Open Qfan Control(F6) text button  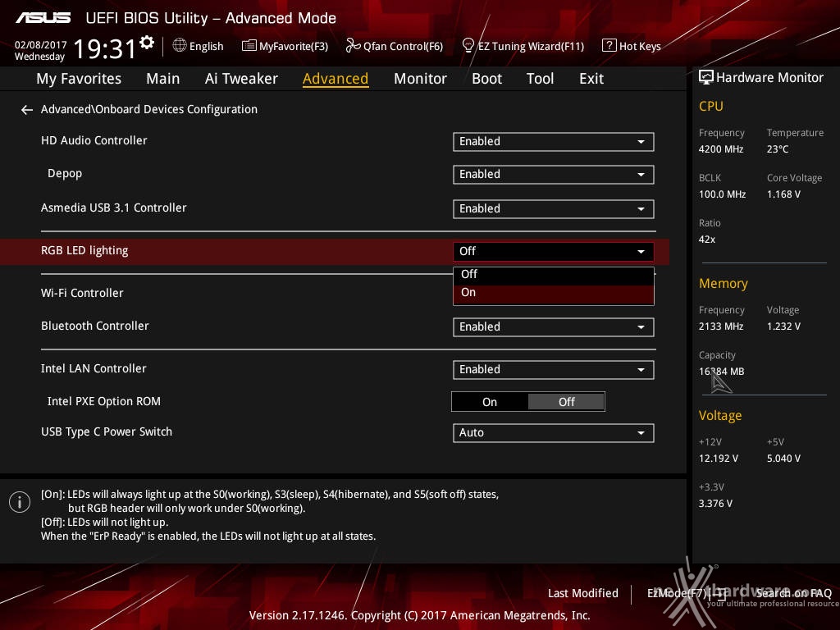(x=403, y=47)
